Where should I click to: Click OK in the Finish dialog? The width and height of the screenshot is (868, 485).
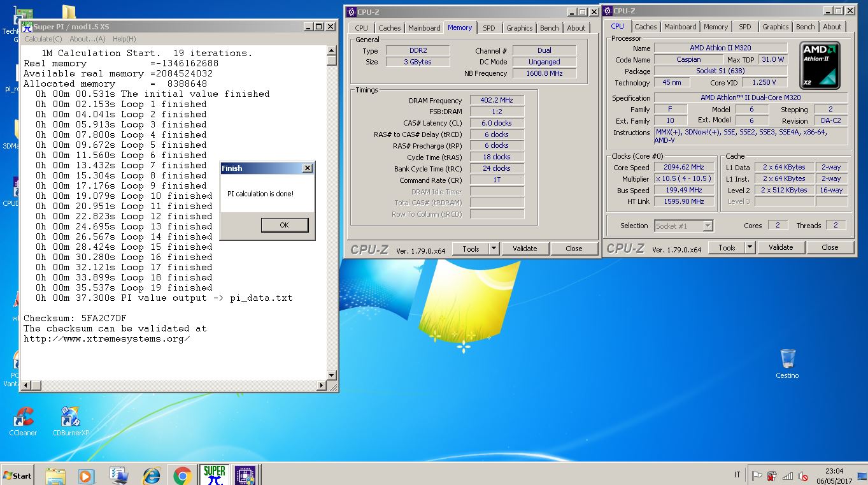tap(284, 225)
